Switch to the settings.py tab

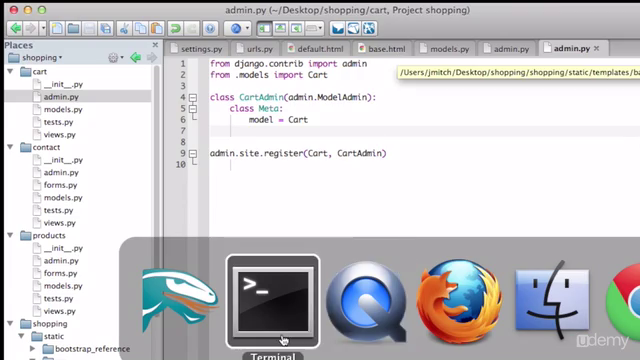[x=197, y=49]
